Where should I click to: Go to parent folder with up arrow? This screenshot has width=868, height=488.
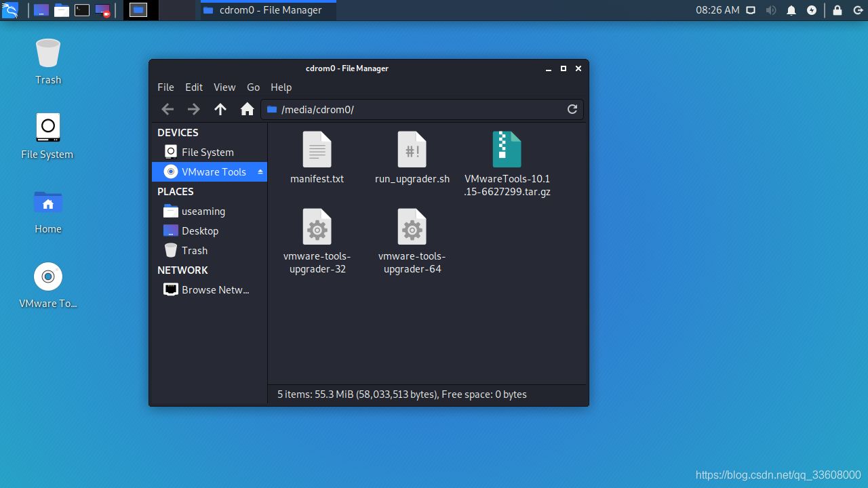point(220,109)
